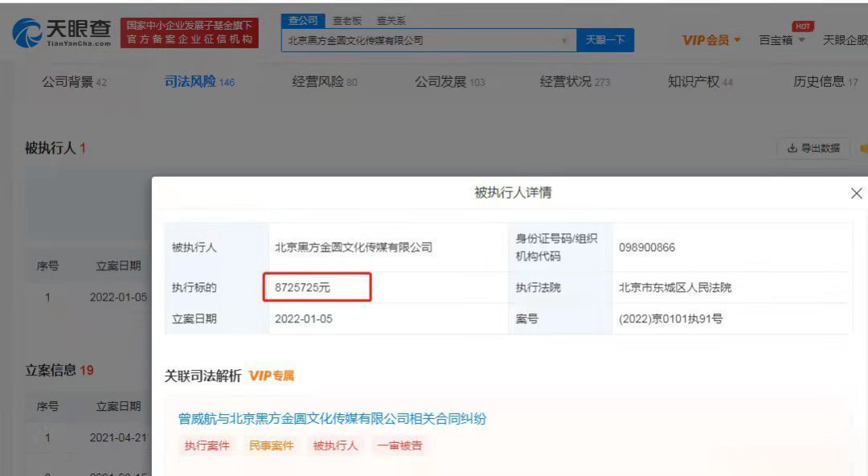Click the 天眼一下 search button

pos(605,40)
